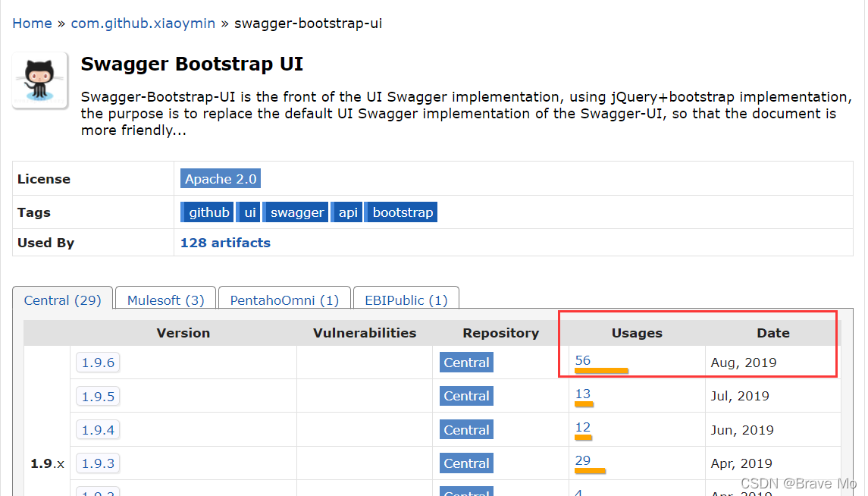This screenshot has height=496, width=868.
Task: Open the com.github.xiaoymin breadcrumb link
Action: 143,24
